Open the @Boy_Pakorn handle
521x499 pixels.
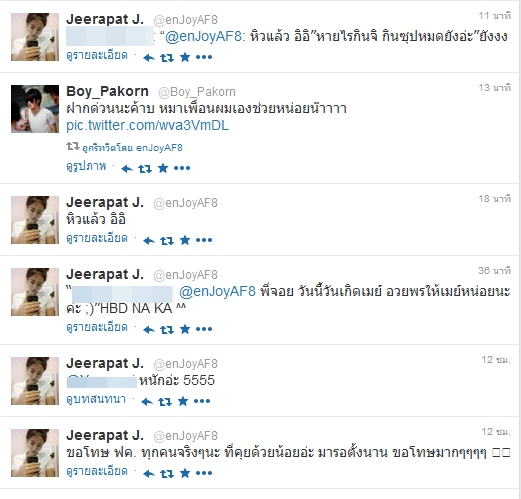tap(197, 92)
